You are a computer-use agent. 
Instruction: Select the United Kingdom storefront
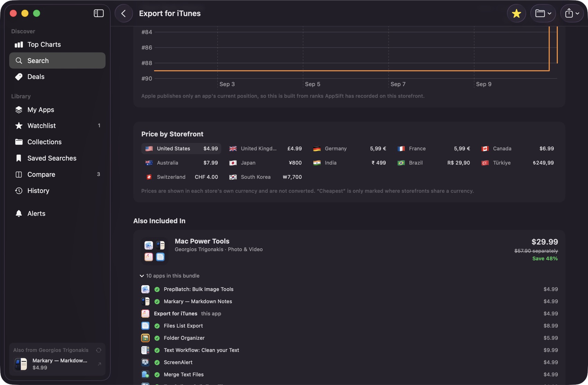point(265,149)
